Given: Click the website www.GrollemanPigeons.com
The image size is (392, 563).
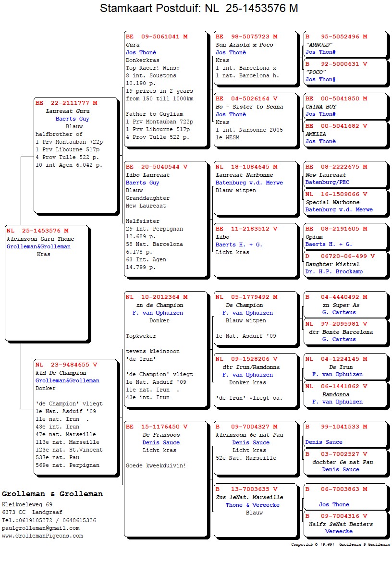Looking at the screenshot, I should pos(42,536).
